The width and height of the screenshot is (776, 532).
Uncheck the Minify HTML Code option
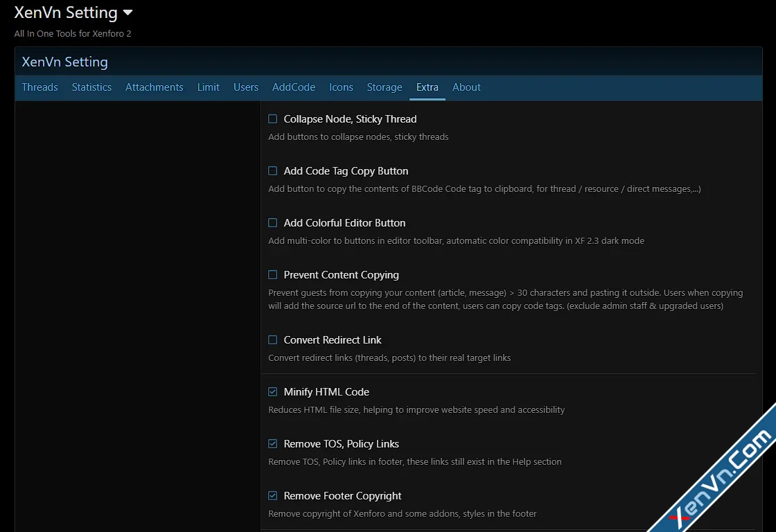tap(273, 392)
